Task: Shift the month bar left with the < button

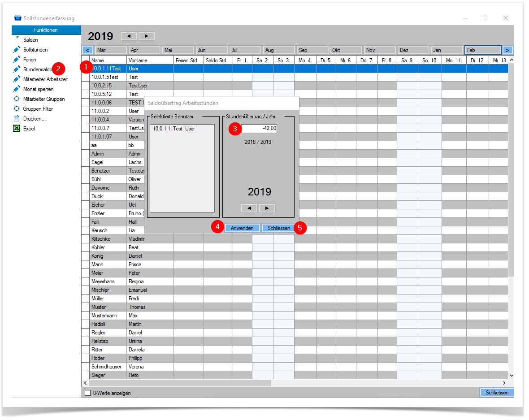Action: [x=87, y=50]
